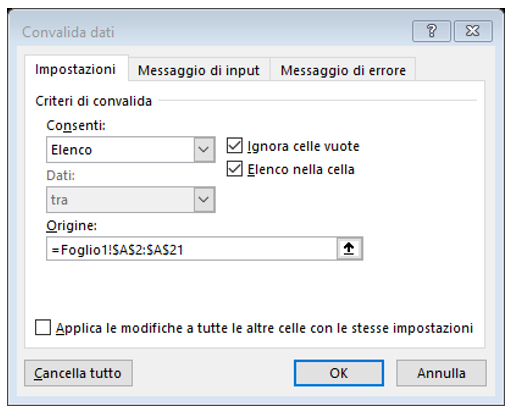Screen dimensions: 514x414
Task: Cancel using the Annulla button
Action: point(441,373)
